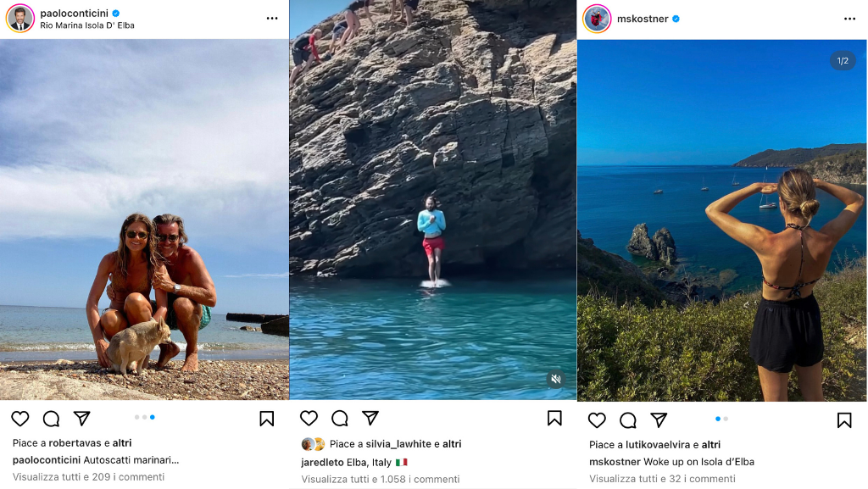Save mskostner's post with bookmark icon

coord(844,420)
